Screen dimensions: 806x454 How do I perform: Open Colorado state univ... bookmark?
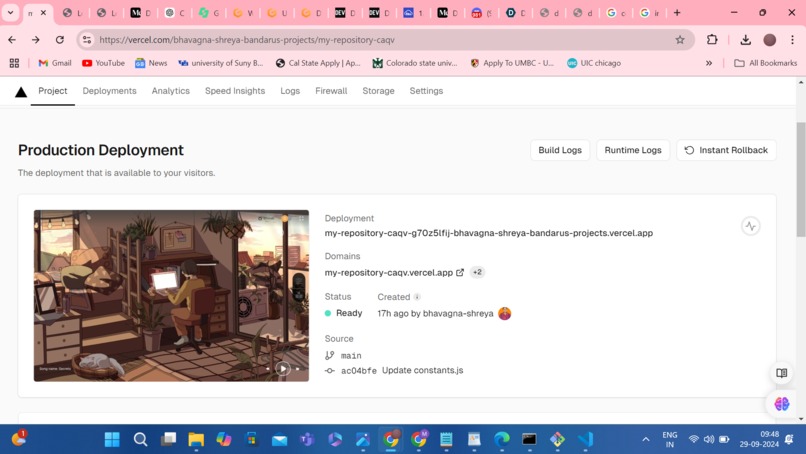[x=415, y=63]
